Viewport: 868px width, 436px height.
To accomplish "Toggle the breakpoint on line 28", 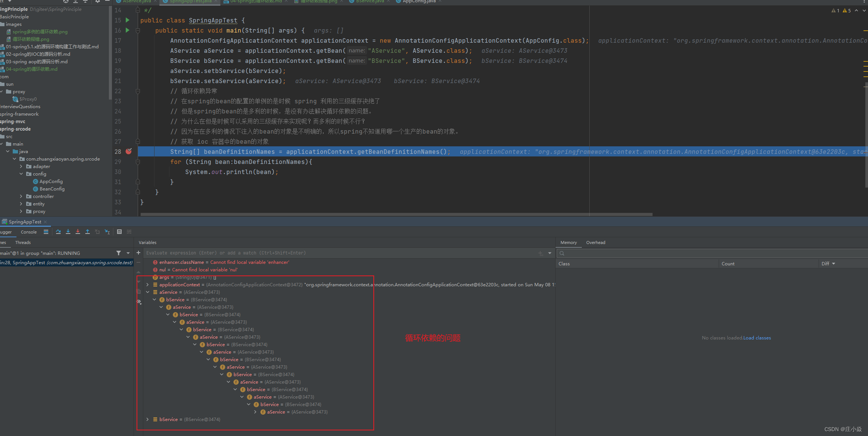I will click(x=129, y=152).
